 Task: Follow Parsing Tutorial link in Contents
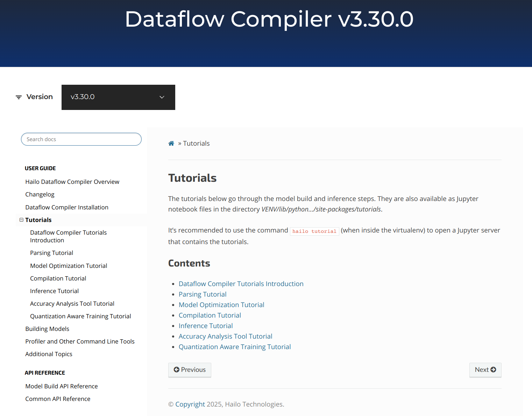point(203,294)
